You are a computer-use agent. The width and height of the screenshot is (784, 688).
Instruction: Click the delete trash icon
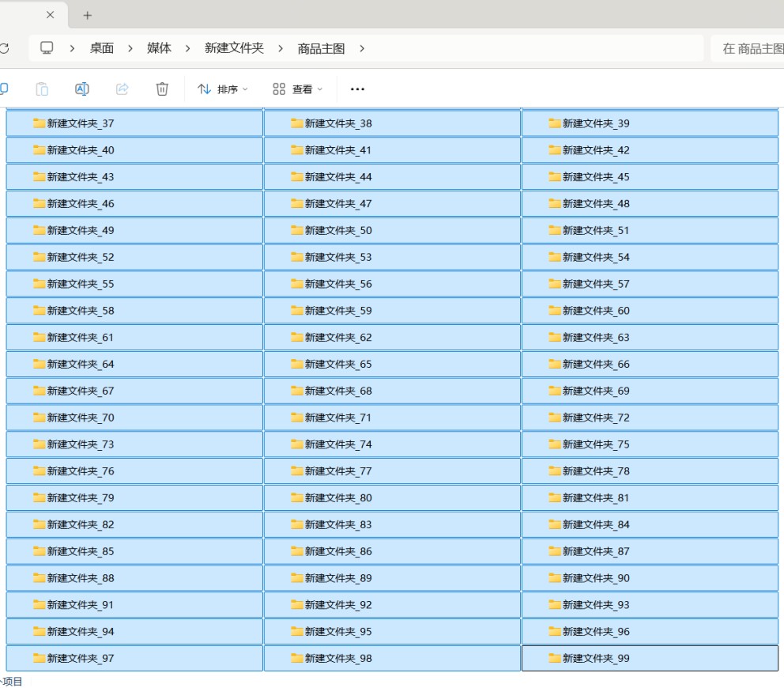162,89
